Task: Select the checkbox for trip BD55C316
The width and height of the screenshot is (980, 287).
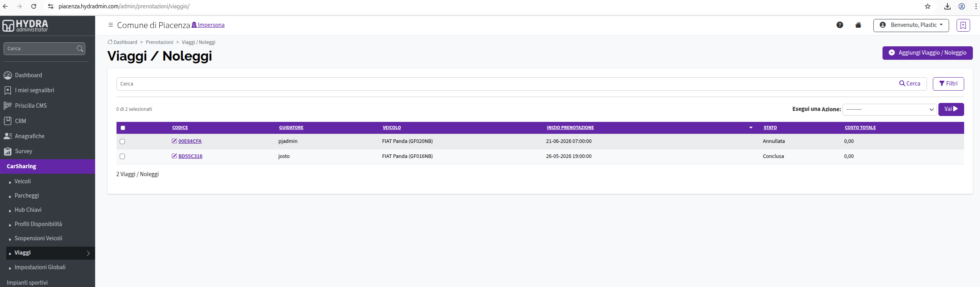Action: [x=122, y=156]
